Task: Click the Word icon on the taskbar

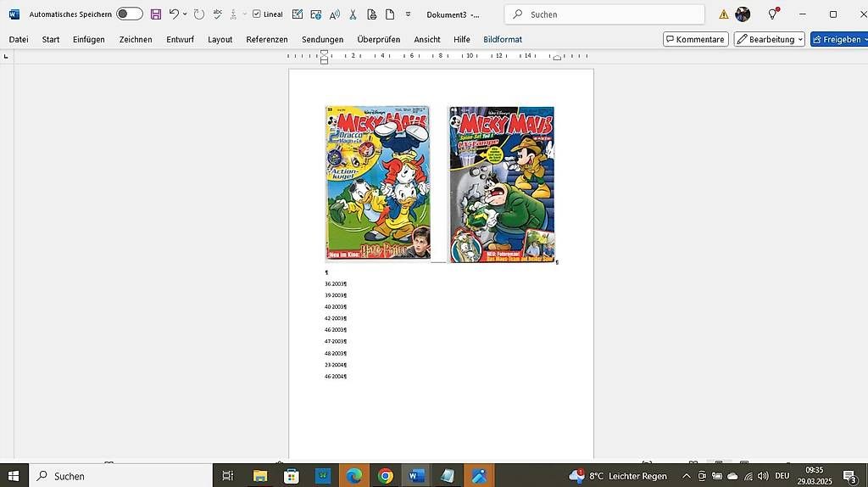Action: [x=416, y=476]
